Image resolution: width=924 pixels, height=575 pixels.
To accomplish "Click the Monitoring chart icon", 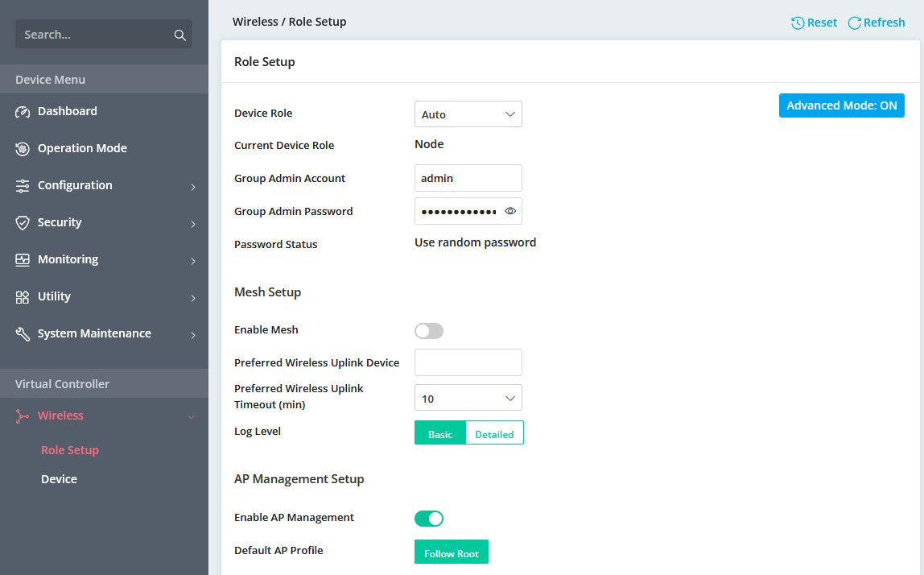I will coord(23,260).
